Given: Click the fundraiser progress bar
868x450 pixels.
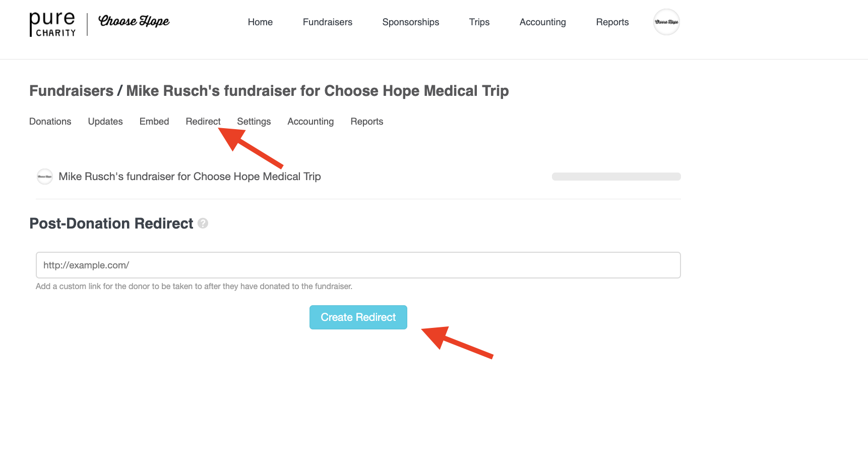Looking at the screenshot, I should (616, 177).
